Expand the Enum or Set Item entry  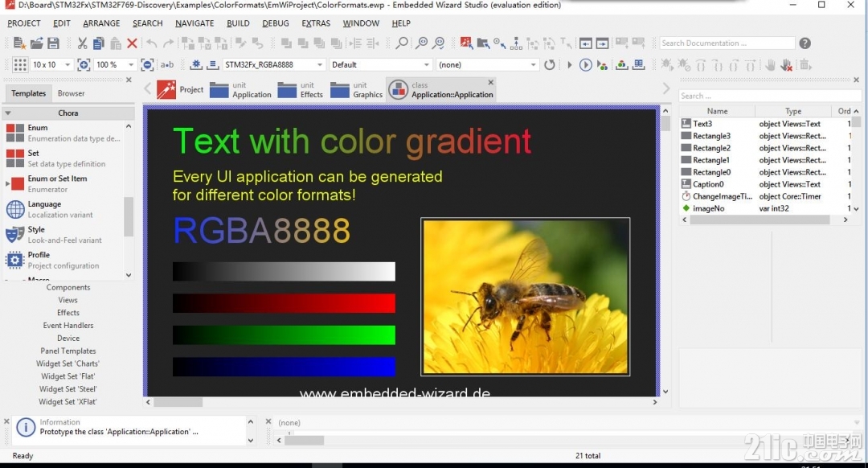[7, 184]
